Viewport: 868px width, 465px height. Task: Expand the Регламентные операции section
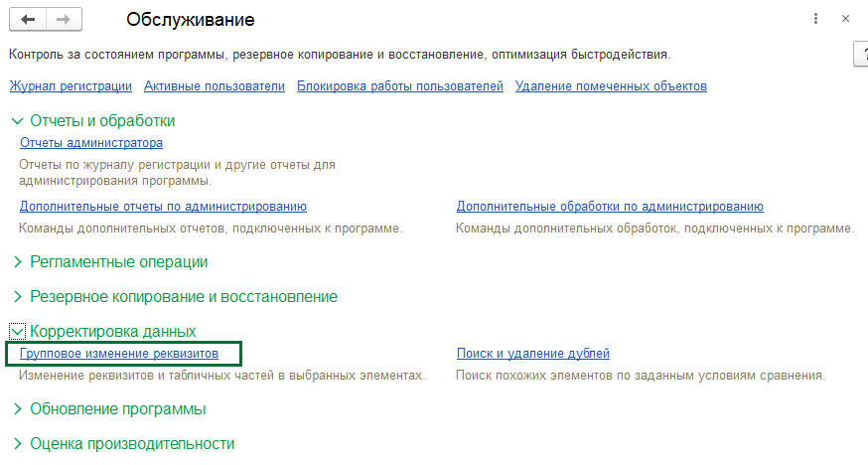[x=110, y=262]
